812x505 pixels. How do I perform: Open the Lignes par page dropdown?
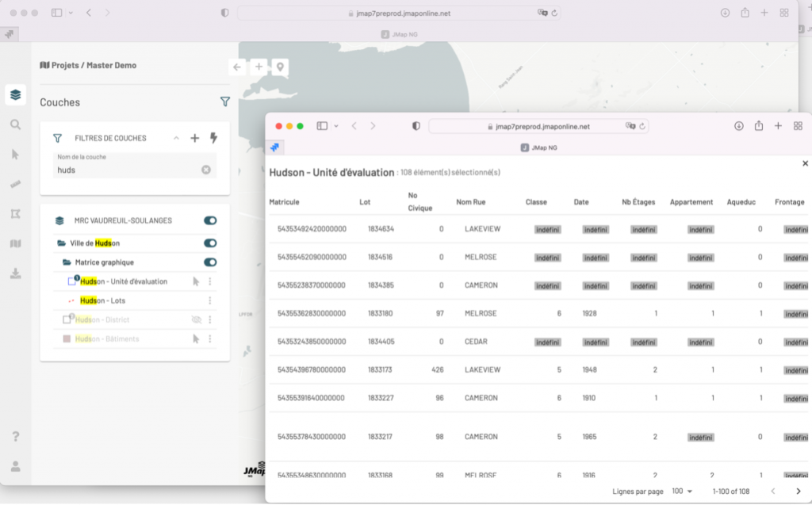(x=682, y=491)
